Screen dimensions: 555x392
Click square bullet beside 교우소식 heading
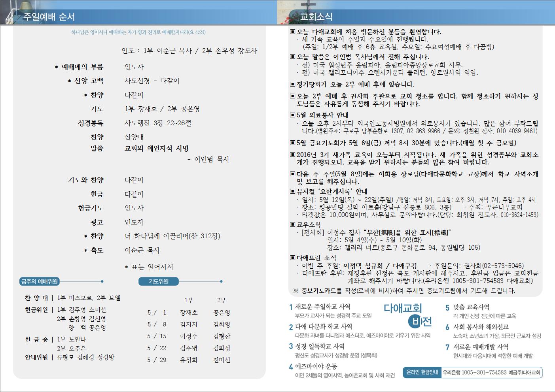coord(293,224)
